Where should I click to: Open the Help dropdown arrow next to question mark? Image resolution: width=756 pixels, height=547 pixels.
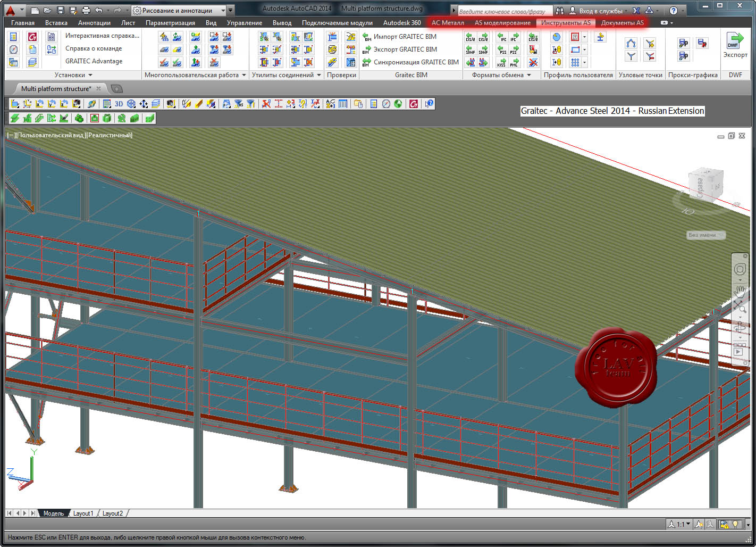click(683, 11)
